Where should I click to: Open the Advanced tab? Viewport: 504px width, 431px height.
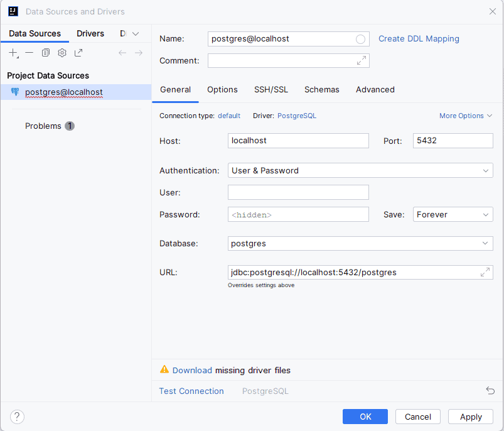click(375, 89)
